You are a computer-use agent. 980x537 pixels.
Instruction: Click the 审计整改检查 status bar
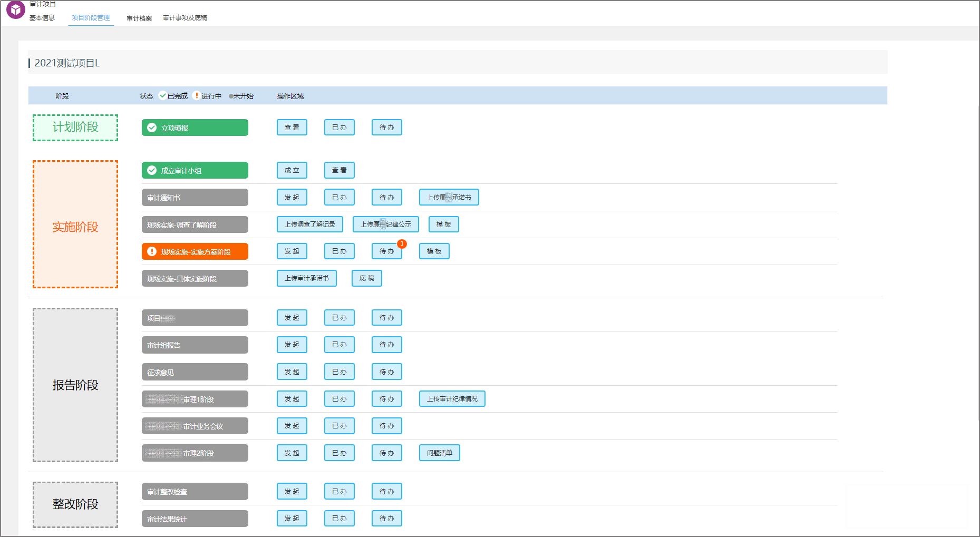click(195, 491)
